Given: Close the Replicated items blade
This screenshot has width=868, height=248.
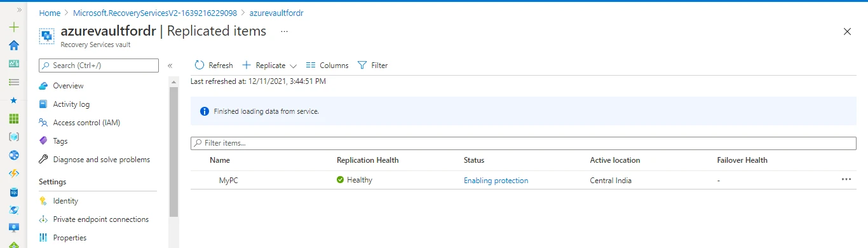Looking at the screenshot, I should pyautogui.click(x=847, y=31).
